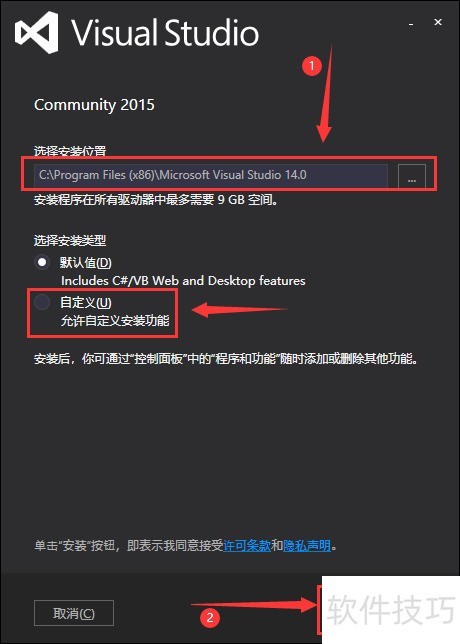Image resolution: width=460 pixels, height=644 pixels.
Task: Click the install path text field
Action: (x=211, y=175)
